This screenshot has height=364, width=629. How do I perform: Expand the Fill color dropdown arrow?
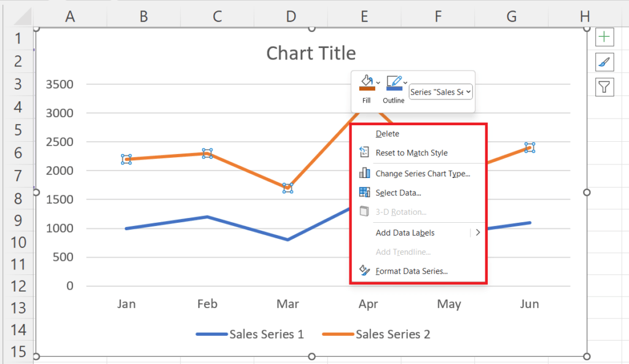pyautogui.click(x=378, y=82)
